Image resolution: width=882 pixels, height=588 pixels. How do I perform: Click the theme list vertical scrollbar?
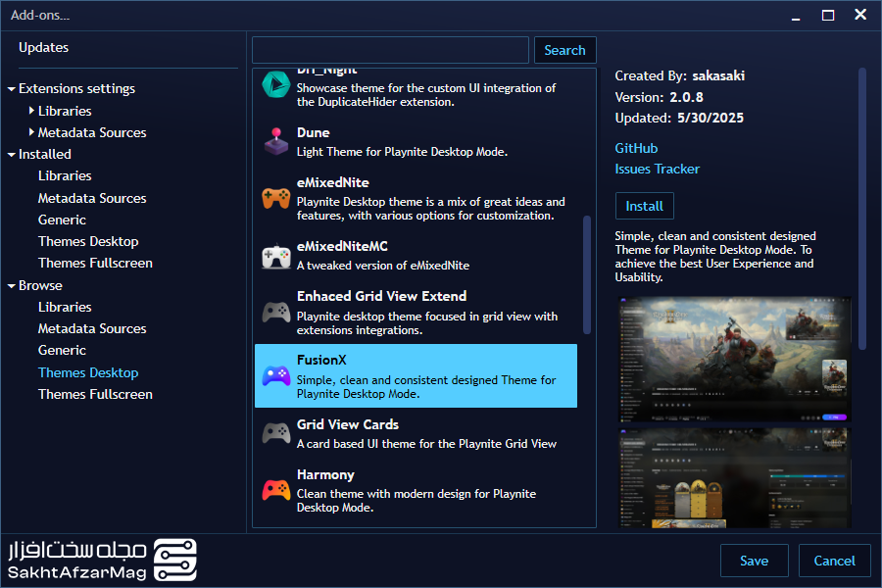coord(587,274)
